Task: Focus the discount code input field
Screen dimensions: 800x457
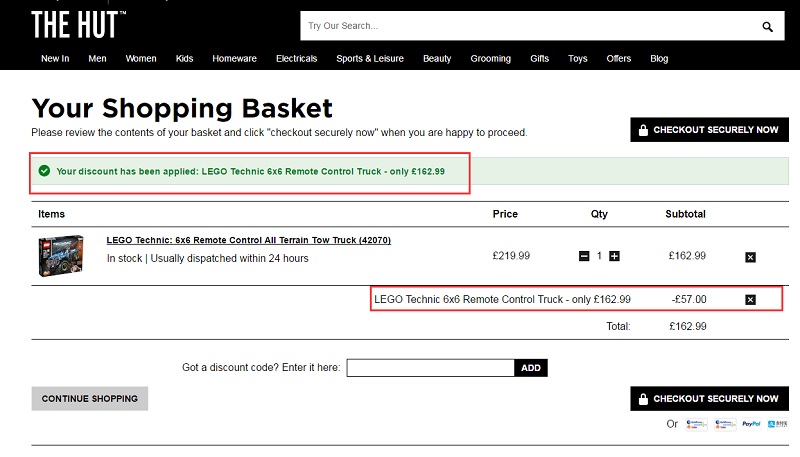Action: pyautogui.click(x=430, y=368)
